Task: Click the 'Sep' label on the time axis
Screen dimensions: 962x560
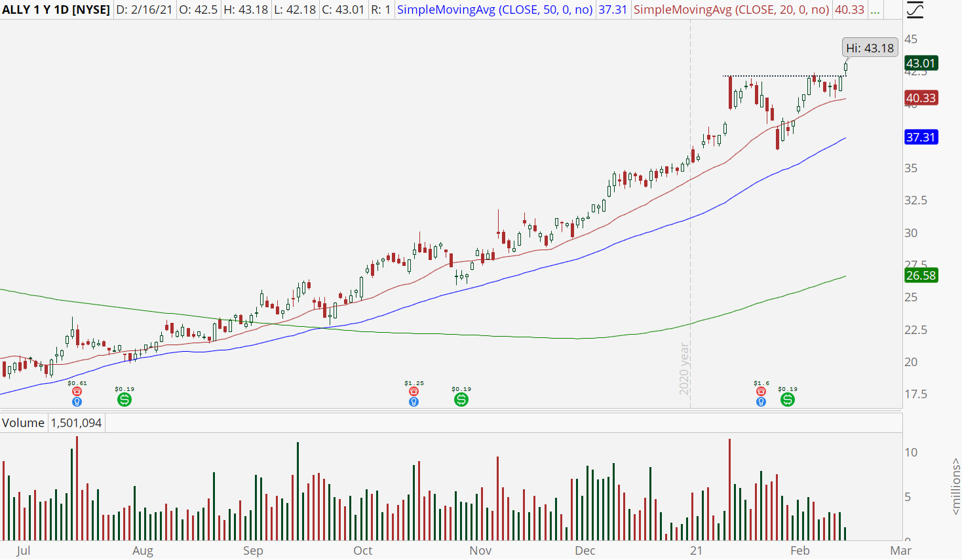Action: 253,551
